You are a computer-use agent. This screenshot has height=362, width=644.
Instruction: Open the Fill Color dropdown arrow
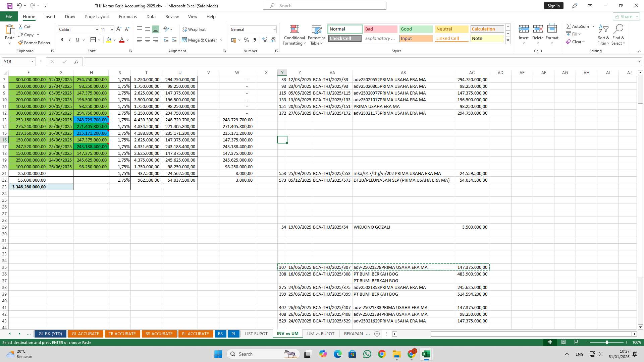point(114,40)
